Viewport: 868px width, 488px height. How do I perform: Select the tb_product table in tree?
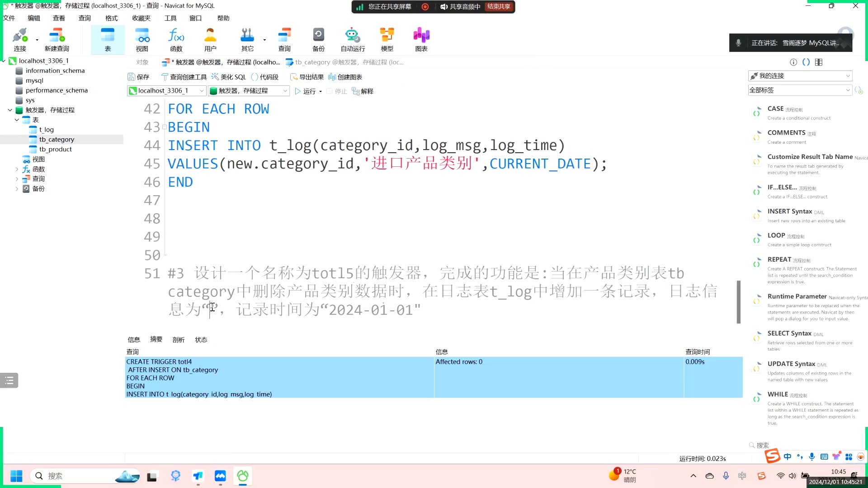coord(55,149)
